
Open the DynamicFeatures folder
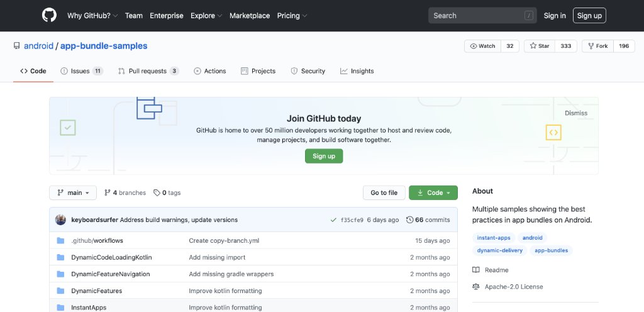[x=96, y=291]
